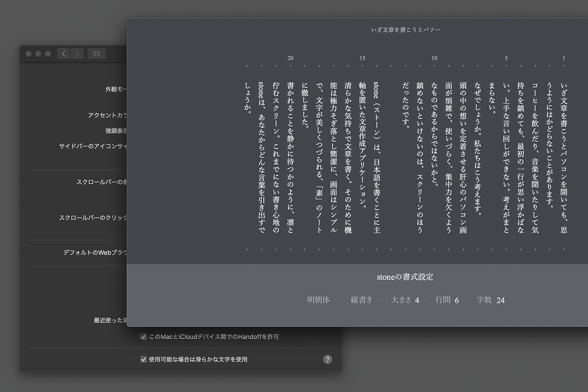Change the 明朝体 font setting
This screenshot has width=588, height=392.
[x=318, y=300]
